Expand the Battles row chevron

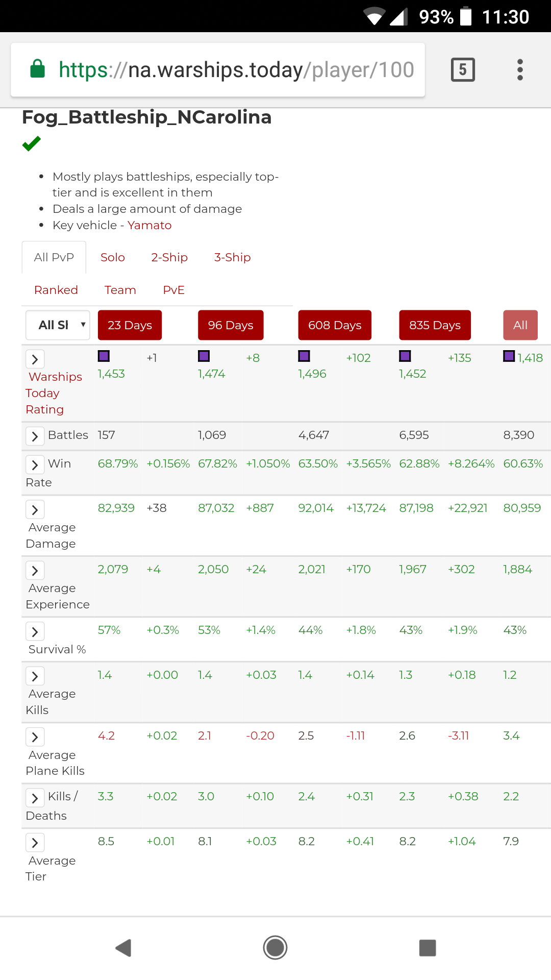pos(35,436)
